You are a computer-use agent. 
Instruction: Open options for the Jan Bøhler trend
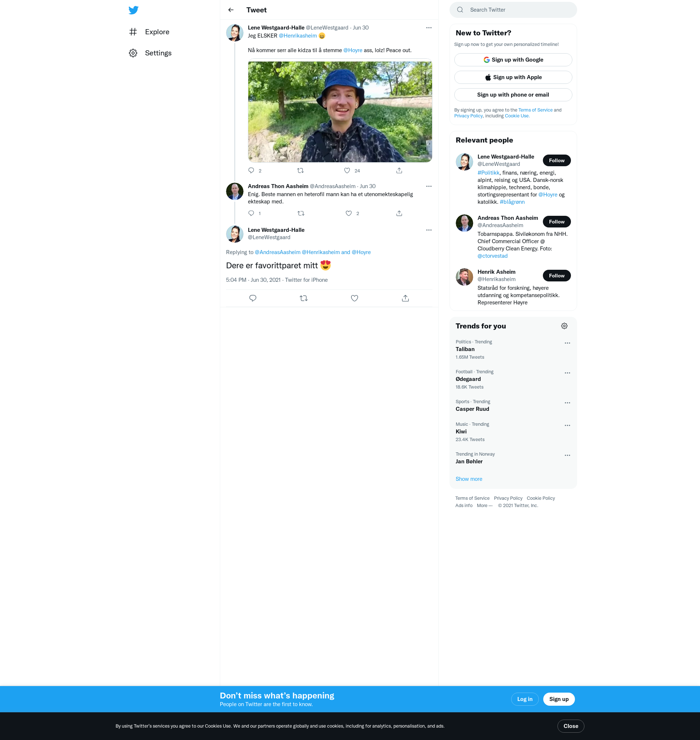coord(567,455)
